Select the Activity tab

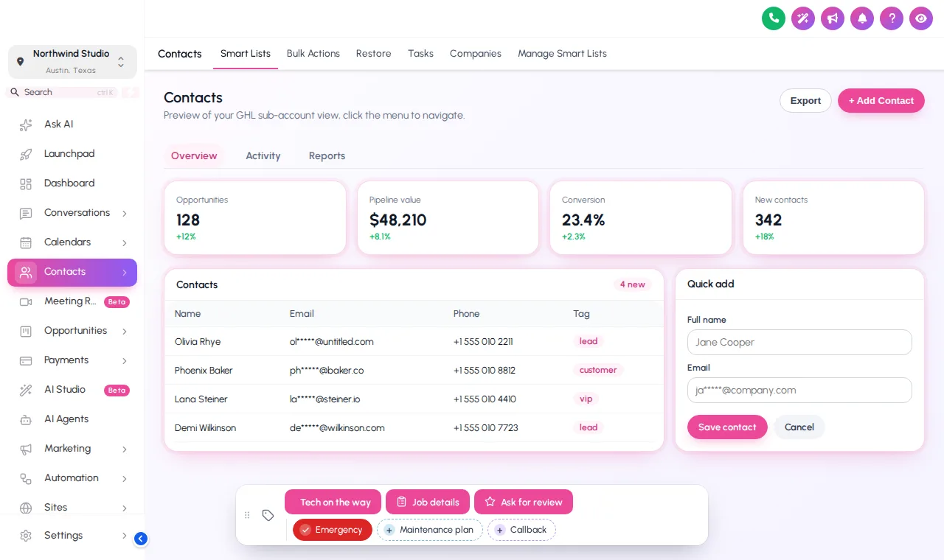(263, 156)
